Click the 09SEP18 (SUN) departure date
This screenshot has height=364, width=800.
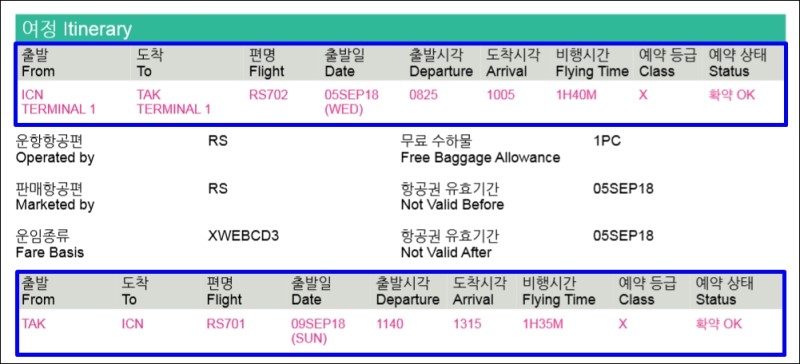318,331
